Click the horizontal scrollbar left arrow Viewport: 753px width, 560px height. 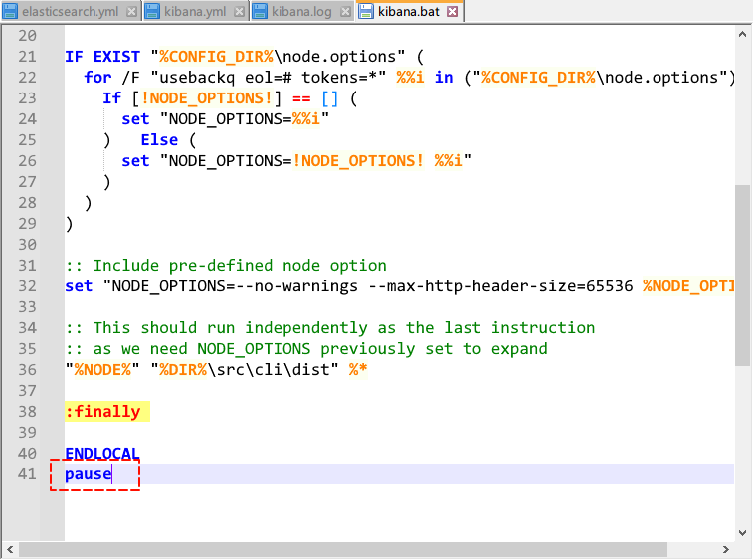[9, 550]
